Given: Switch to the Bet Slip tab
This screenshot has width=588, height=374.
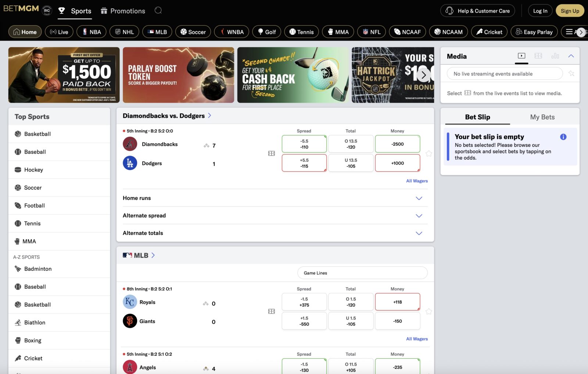Looking at the screenshot, I should click(x=477, y=117).
